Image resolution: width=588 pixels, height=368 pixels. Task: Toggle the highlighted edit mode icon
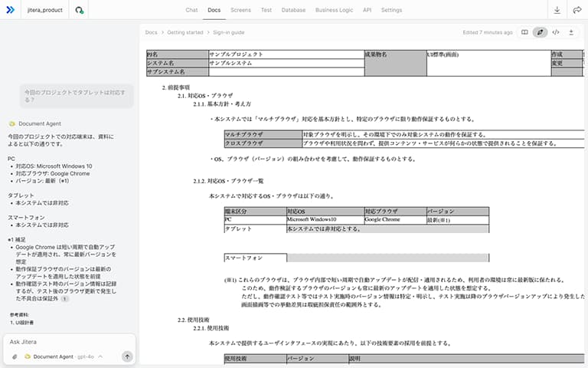(x=540, y=32)
